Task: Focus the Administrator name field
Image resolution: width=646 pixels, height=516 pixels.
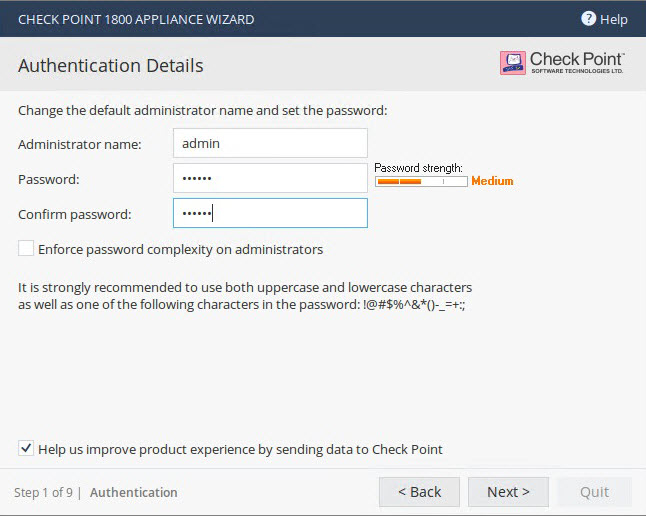Action: tap(270, 143)
